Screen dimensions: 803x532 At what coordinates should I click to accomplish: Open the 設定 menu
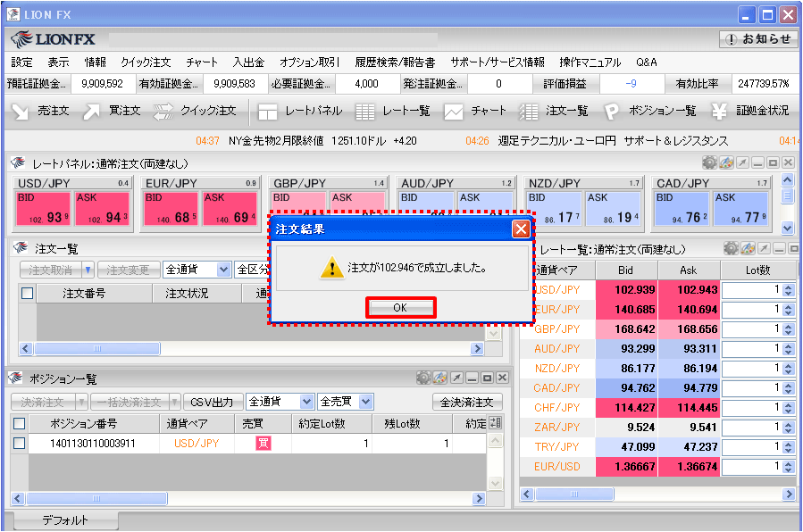coord(21,62)
